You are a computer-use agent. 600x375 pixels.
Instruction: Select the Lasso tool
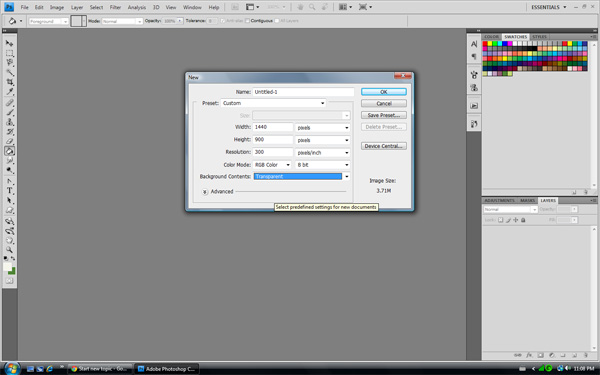(x=9, y=63)
